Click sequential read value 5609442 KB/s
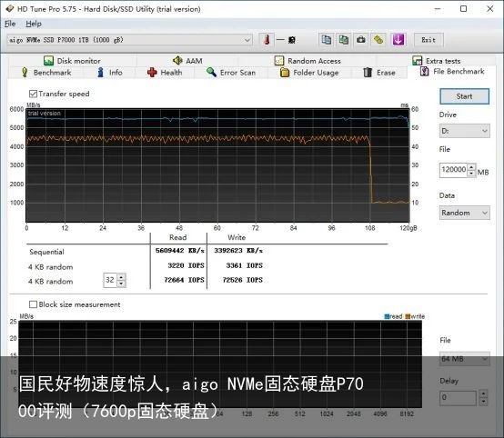504x438 pixels. pos(180,251)
